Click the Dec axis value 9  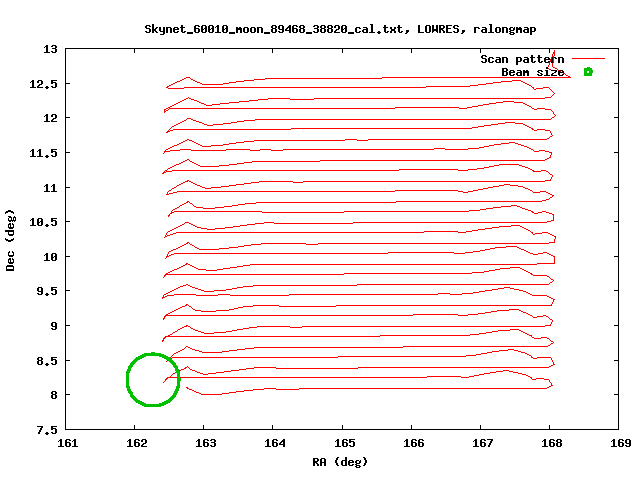pyautogui.click(x=54, y=326)
